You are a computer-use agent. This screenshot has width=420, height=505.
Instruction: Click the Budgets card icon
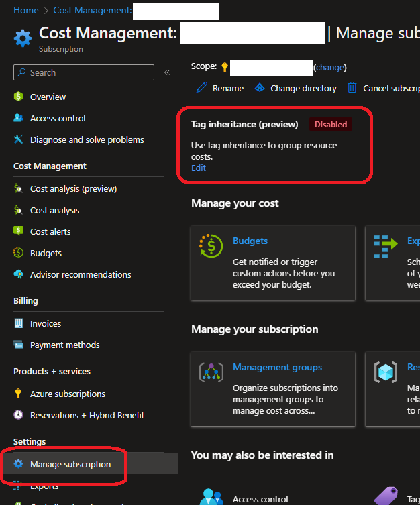(x=211, y=245)
